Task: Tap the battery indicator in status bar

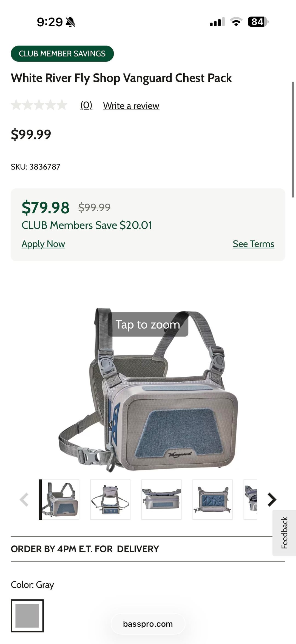Action: click(258, 22)
